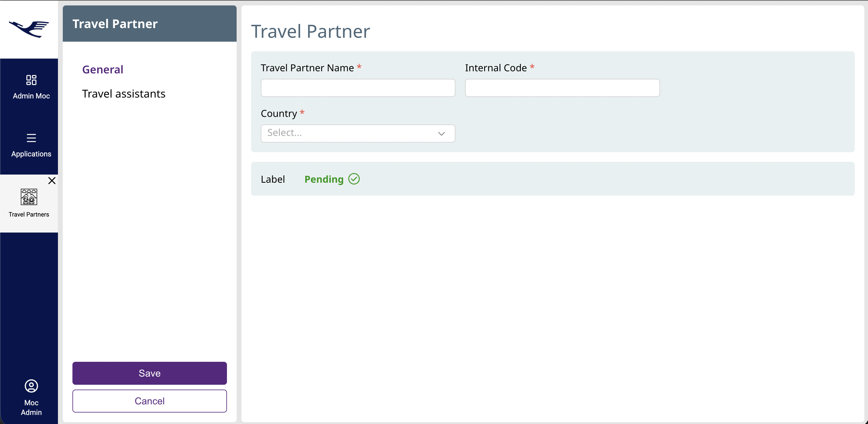Screen dimensions: 868x424
Task: Open the Admin Moc dashboard icon
Action: pyautogui.click(x=31, y=80)
